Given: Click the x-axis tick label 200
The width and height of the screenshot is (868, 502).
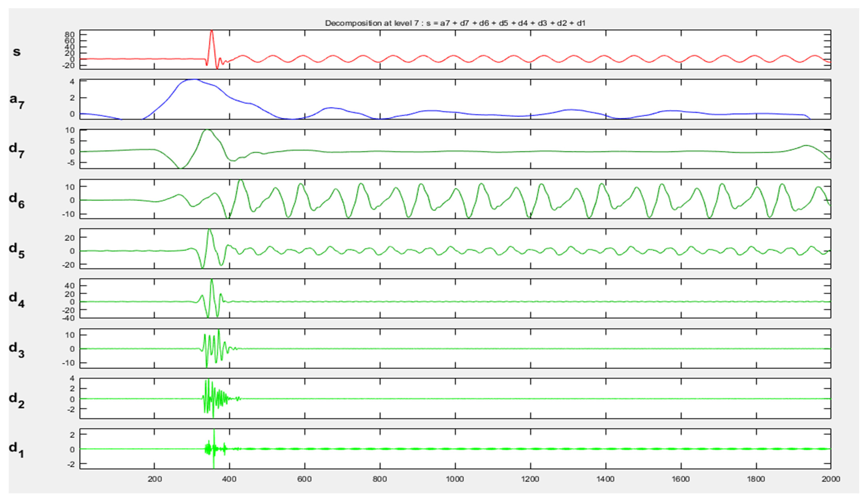Looking at the screenshot, I should [x=154, y=479].
